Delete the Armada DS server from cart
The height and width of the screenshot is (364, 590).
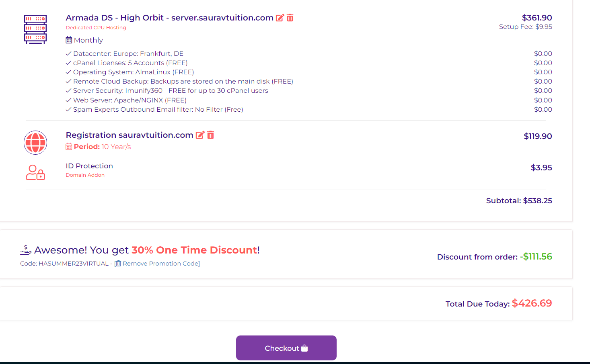click(290, 18)
